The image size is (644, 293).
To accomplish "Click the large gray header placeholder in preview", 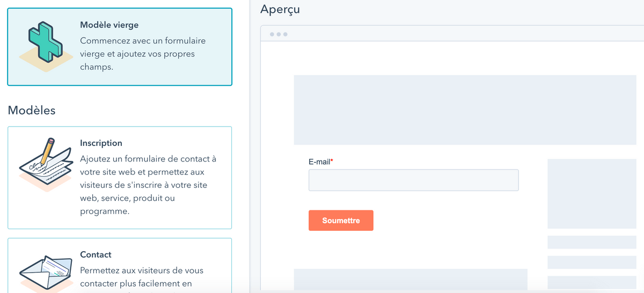I will pyautogui.click(x=465, y=110).
